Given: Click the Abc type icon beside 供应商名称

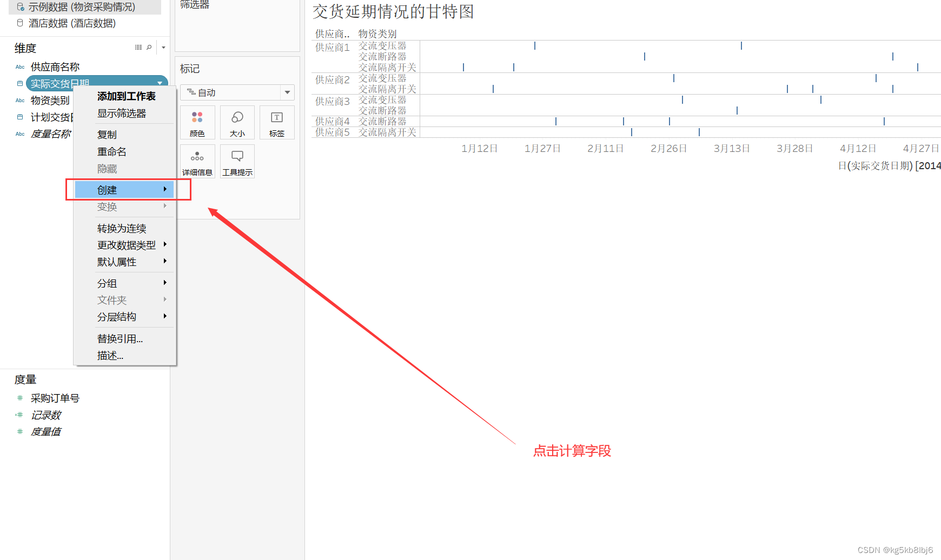Looking at the screenshot, I should (x=20, y=67).
